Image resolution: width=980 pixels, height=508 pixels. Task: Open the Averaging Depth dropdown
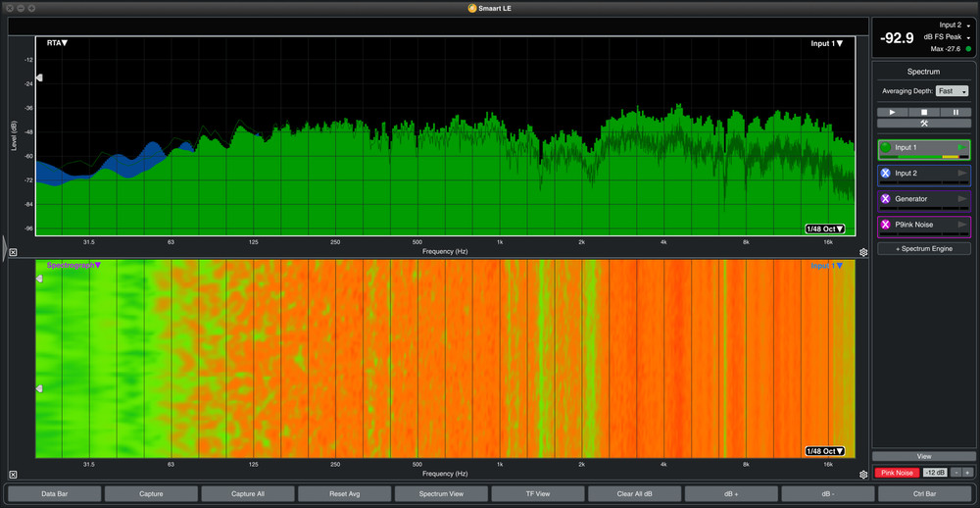952,91
